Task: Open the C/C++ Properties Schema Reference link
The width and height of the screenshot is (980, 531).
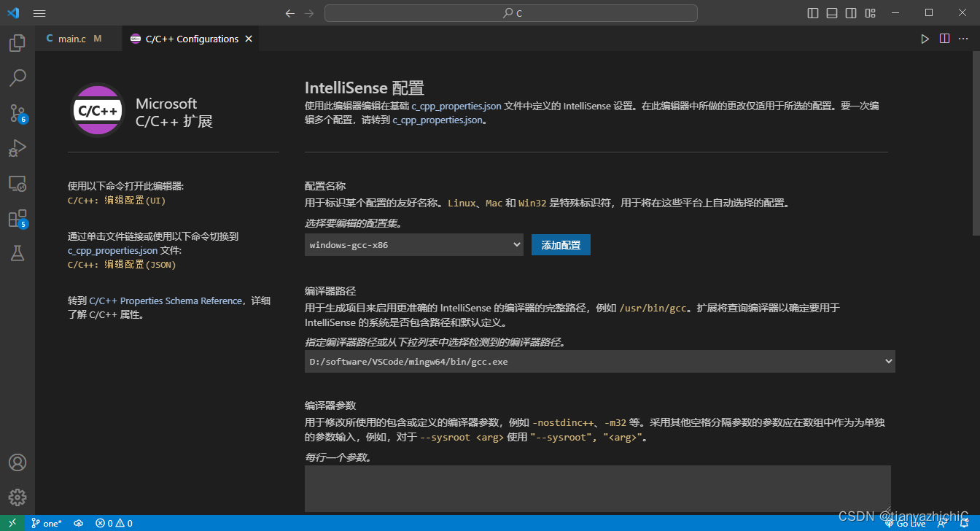Action: (166, 301)
